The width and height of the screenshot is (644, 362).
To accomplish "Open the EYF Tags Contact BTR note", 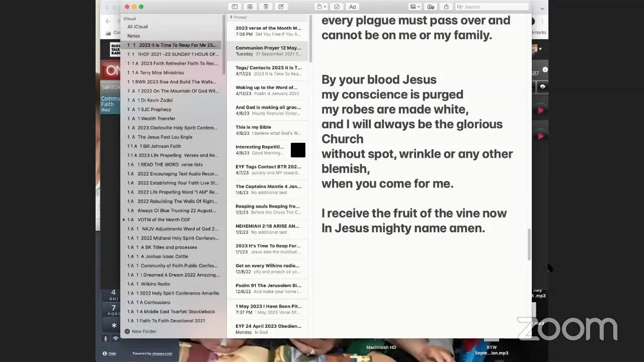I will [x=268, y=169].
